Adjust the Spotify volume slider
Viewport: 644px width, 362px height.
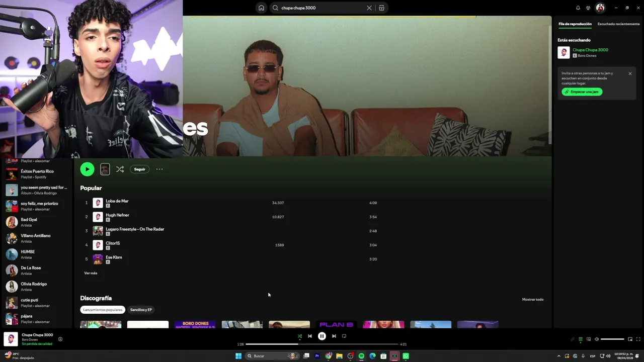pyautogui.click(x=612, y=339)
